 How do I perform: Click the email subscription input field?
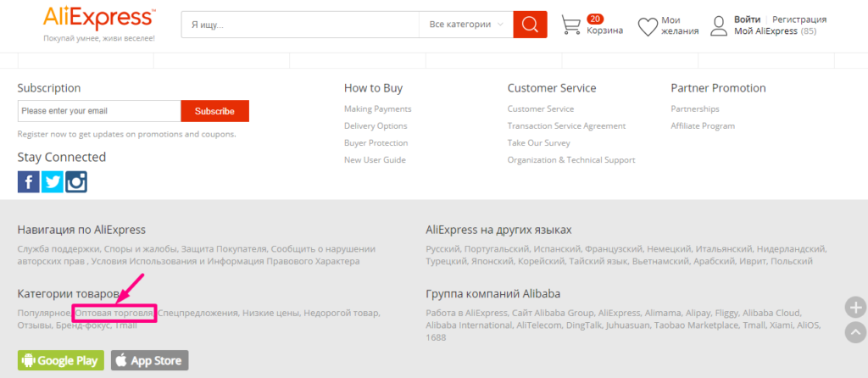pyautogui.click(x=99, y=111)
